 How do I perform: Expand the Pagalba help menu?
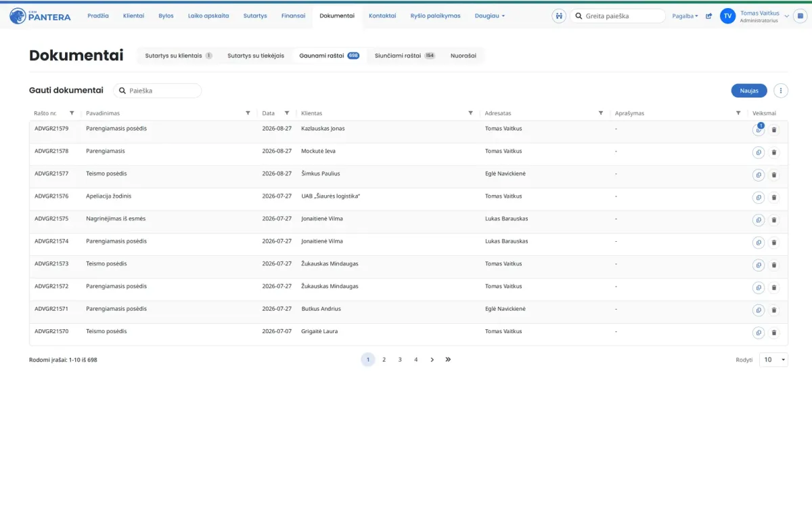tap(685, 16)
